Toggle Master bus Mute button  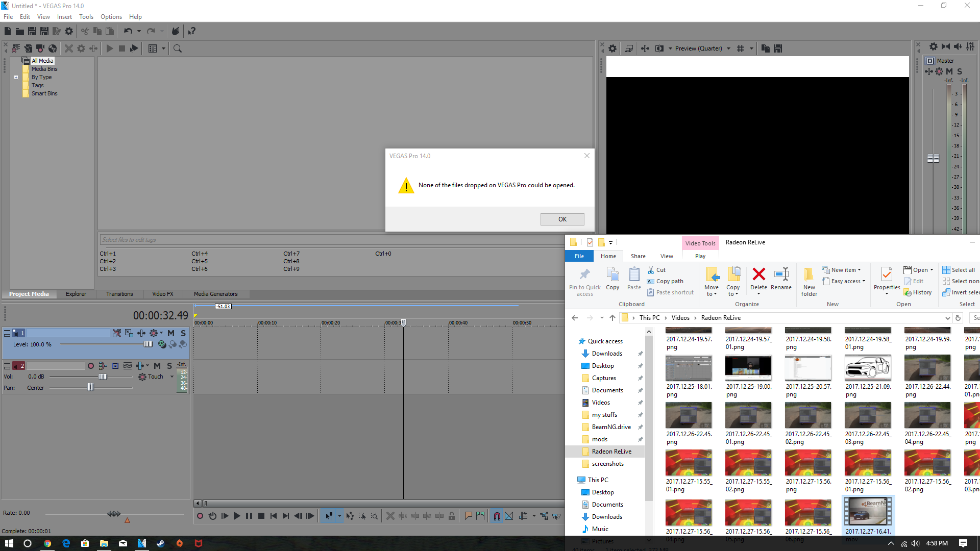(949, 71)
